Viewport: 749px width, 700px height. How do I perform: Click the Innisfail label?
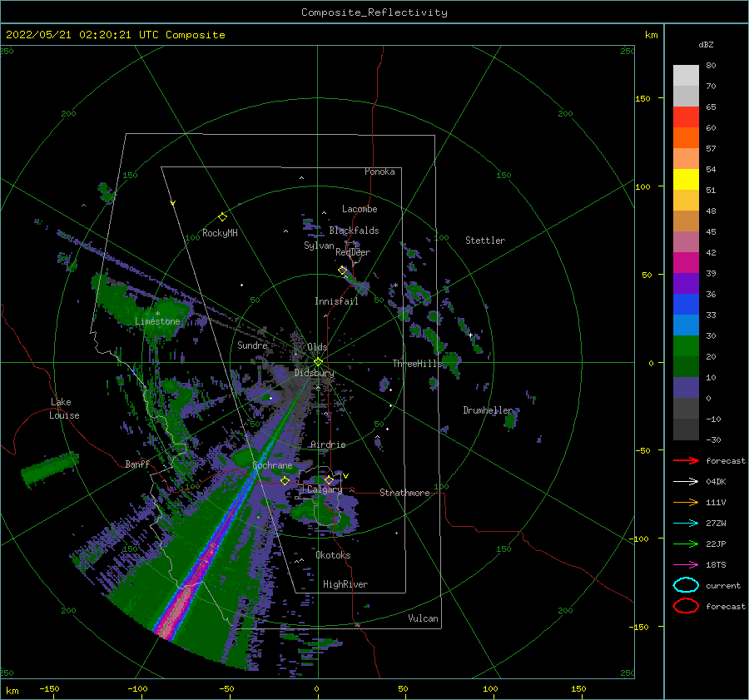(x=336, y=301)
